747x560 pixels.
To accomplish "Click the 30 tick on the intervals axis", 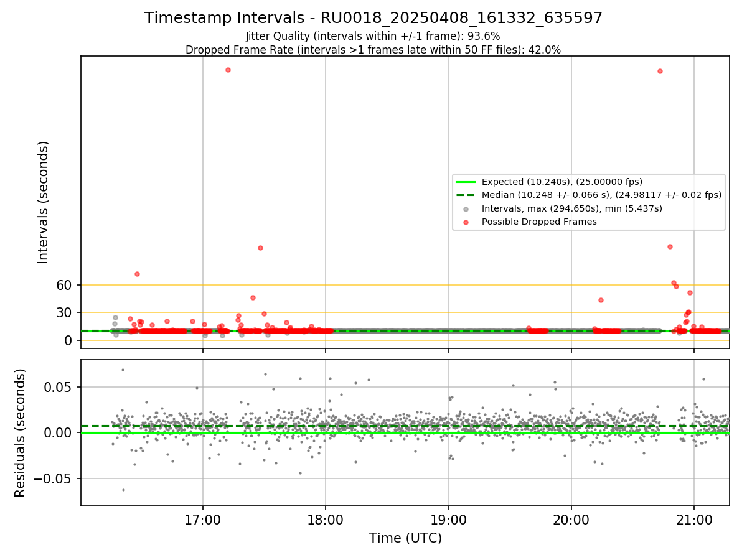I will [x=65, y=312].
